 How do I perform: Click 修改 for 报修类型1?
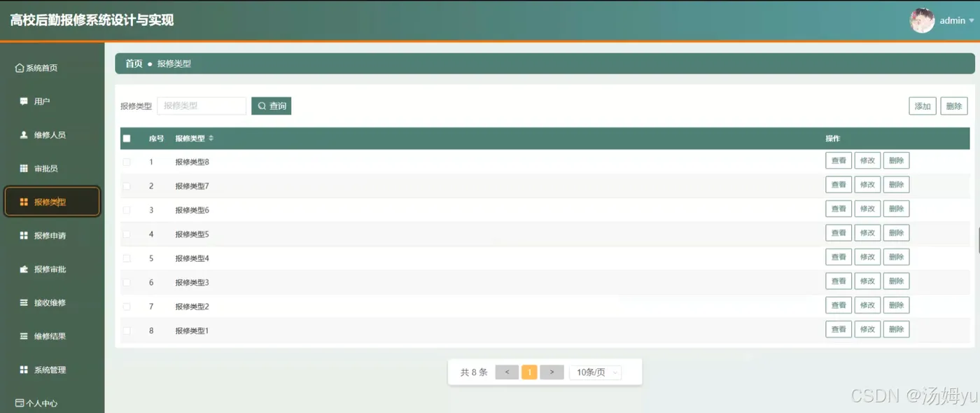click(x=867, y=329)
